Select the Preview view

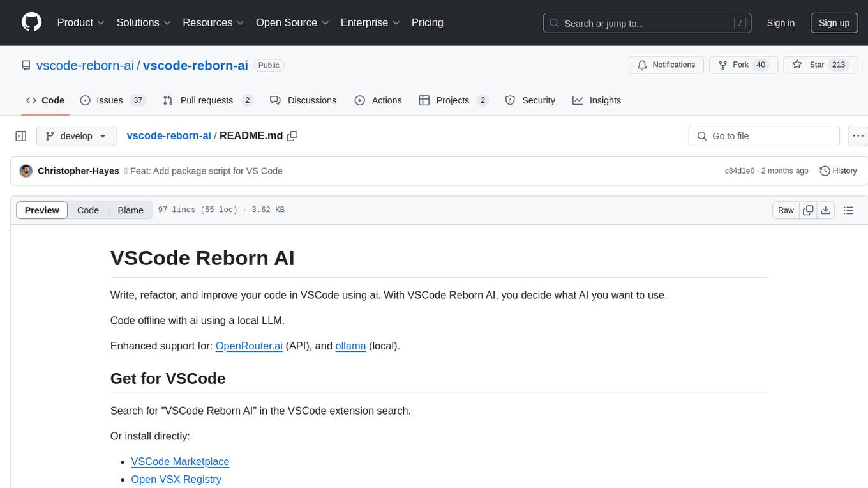[x=42, y=210]
